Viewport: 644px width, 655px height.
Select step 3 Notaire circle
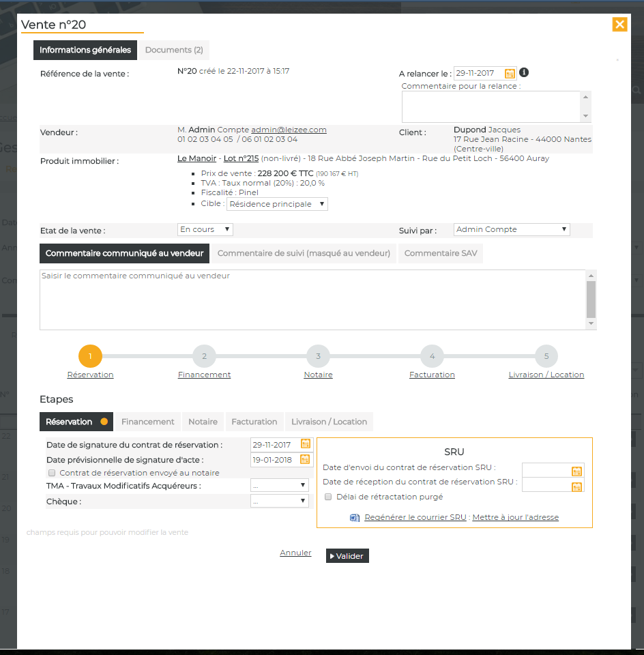click(x=318, y=356)
